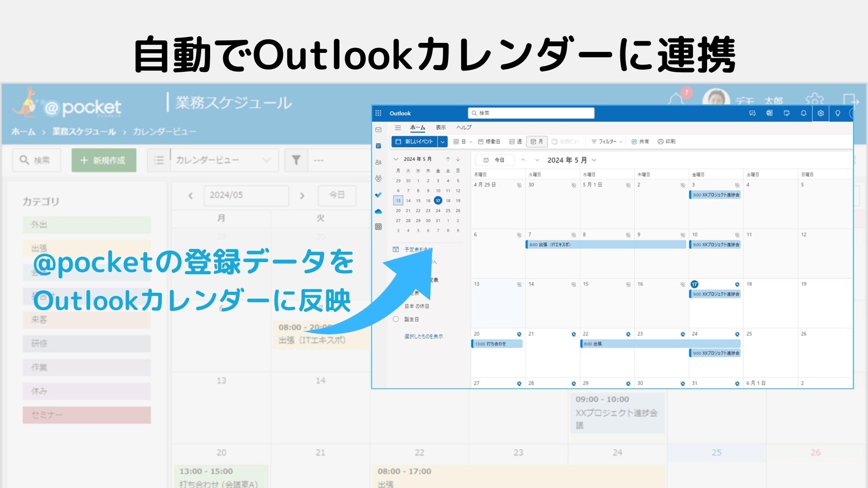Click the 選択したものを表示 link
868x488 pixels.
(424, 337)
